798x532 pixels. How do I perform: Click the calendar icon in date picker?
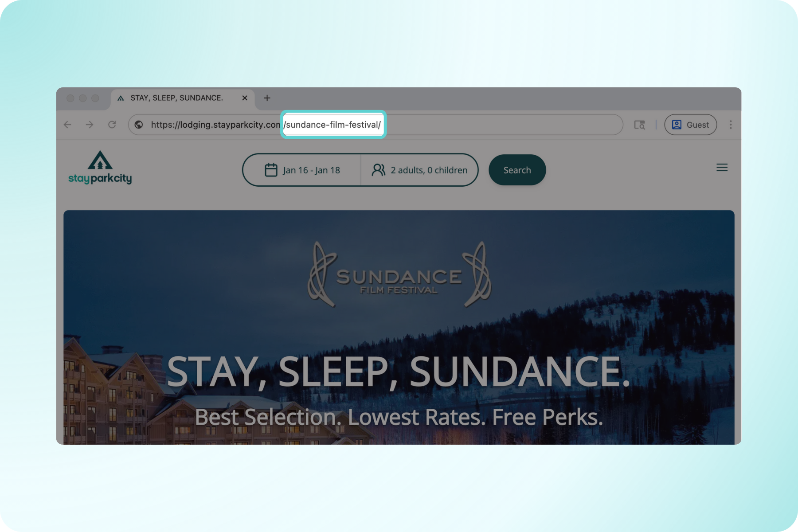pyautogui.click(x=271, y=170)
